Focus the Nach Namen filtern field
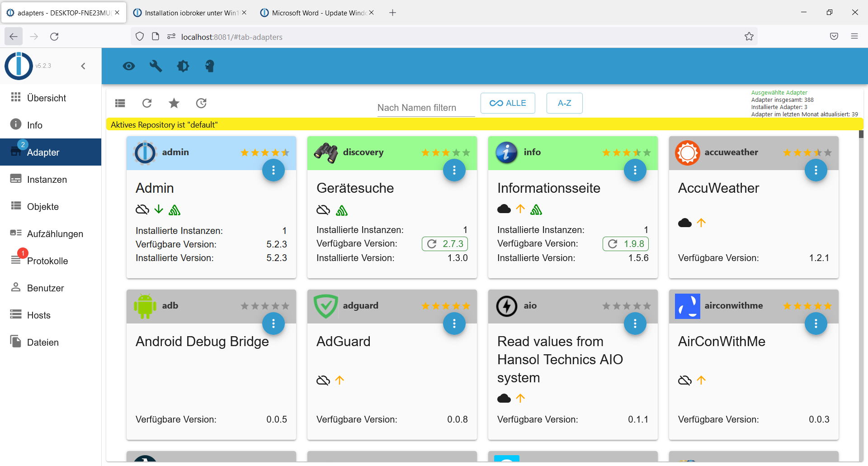Screen dimensions: 868x466 click(x=426, y=108)
